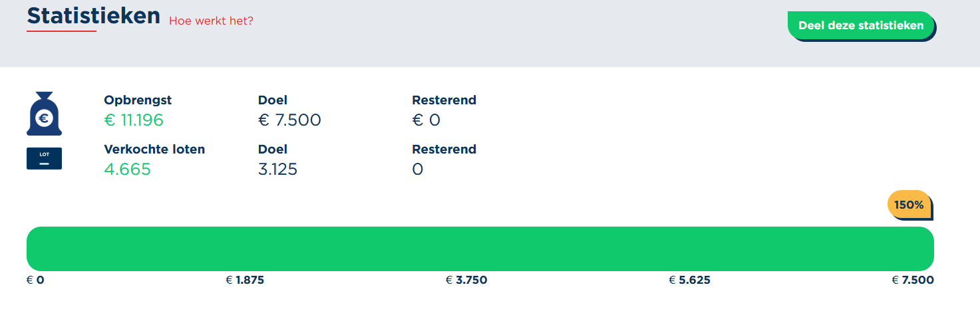Click the Verkochte loten label

coord(154,150)
